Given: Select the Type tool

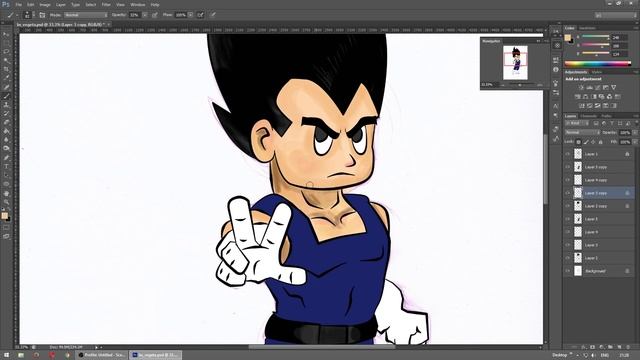Looking at the screenshot, I should (x=6, y=166).
